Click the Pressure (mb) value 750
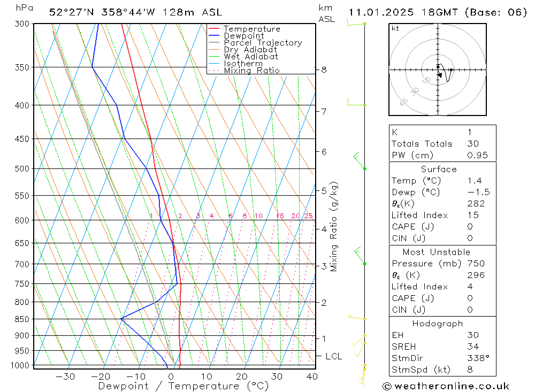535x392 pixels. (476, 264)
